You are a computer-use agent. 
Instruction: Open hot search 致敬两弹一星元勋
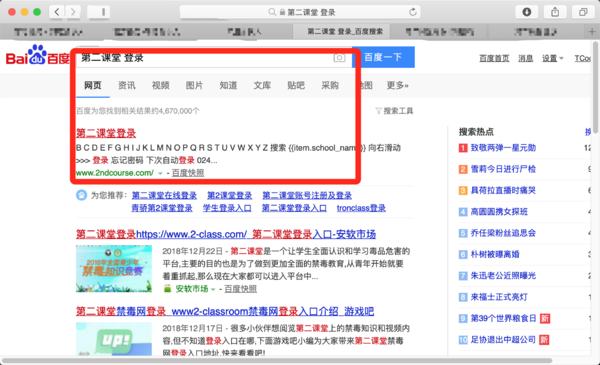503,148
